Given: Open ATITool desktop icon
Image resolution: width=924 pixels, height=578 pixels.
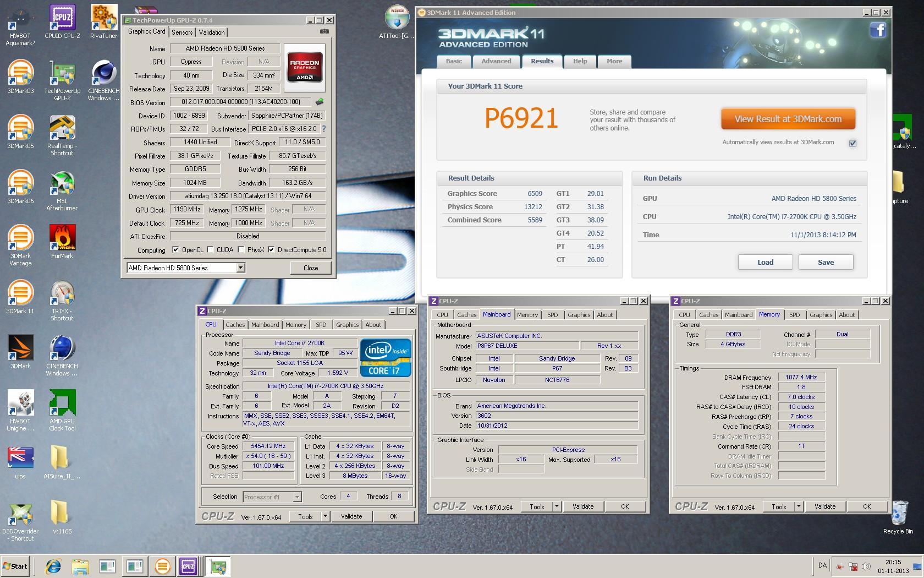Looking at the screenshot, I should [x=397, y=22].
